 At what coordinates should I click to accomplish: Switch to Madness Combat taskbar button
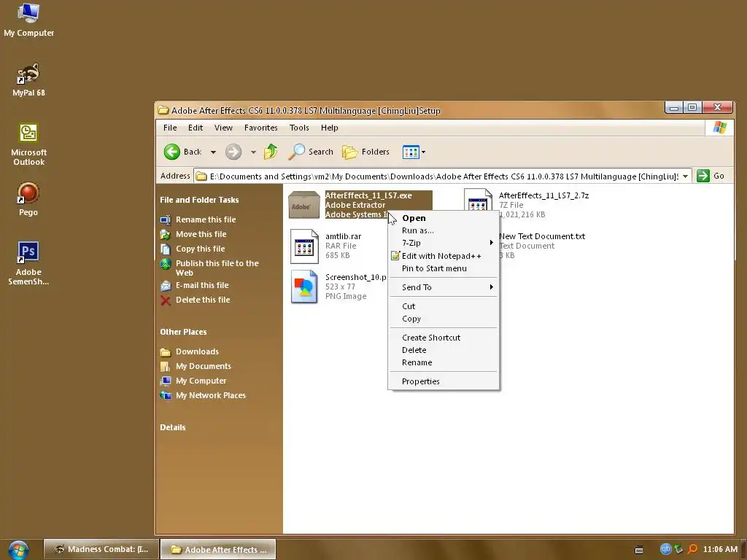(101, 549)
